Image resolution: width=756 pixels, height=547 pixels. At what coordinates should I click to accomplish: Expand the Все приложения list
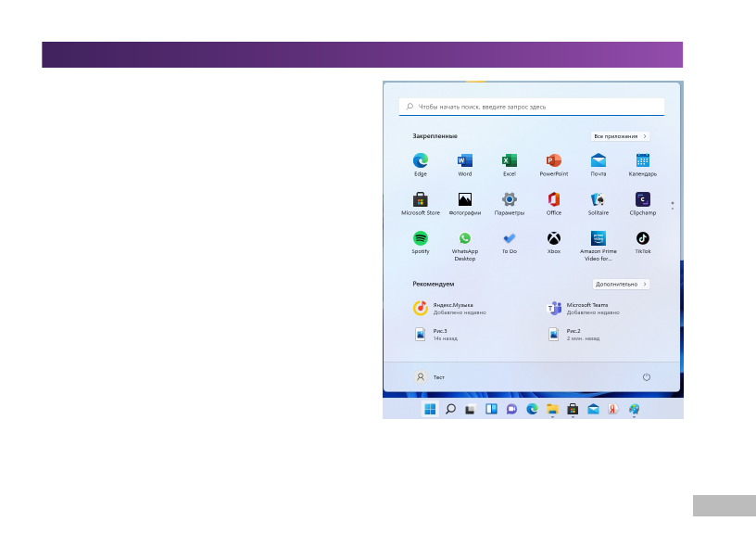(x=620, y=136)
